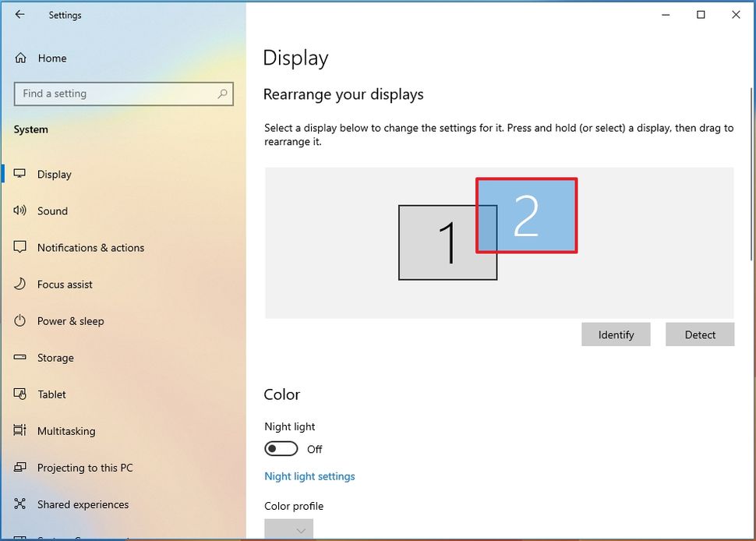Click the back arrow to previous page
Image resolution: width=756 pixels, height=541 pixels.
click(19, 14)
